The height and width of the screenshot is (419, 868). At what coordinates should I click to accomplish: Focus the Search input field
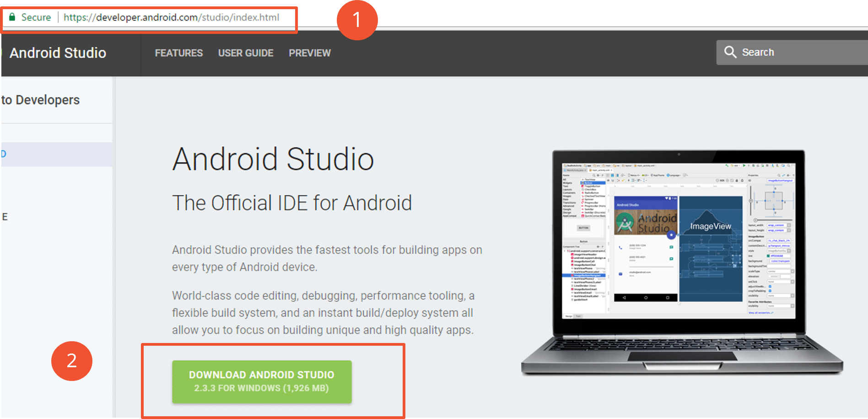coord(792,52)
